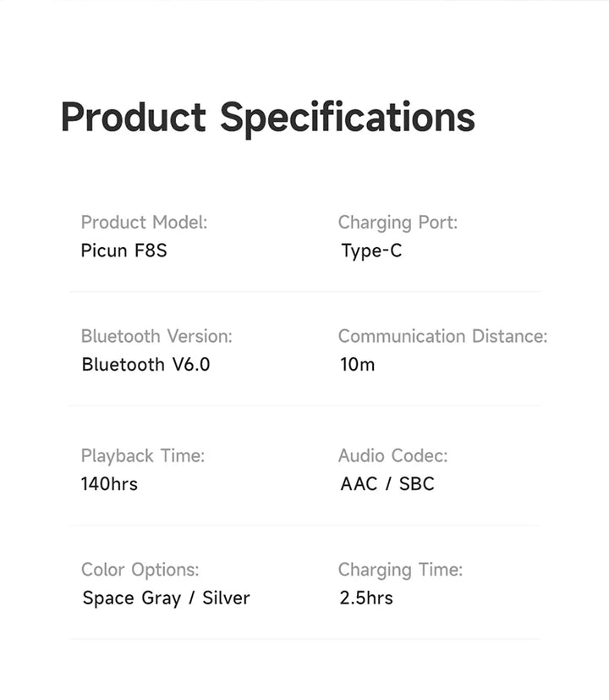Click the Type-C value text
609x700 pixels.
click(371, 251)
